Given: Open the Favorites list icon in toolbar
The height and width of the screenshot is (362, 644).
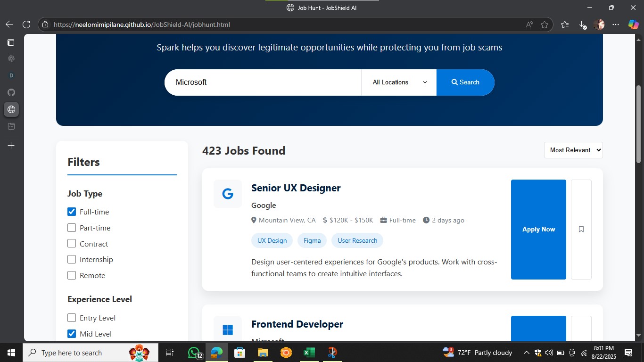Looking at the screenshot, I should click(x=565, y=25).
